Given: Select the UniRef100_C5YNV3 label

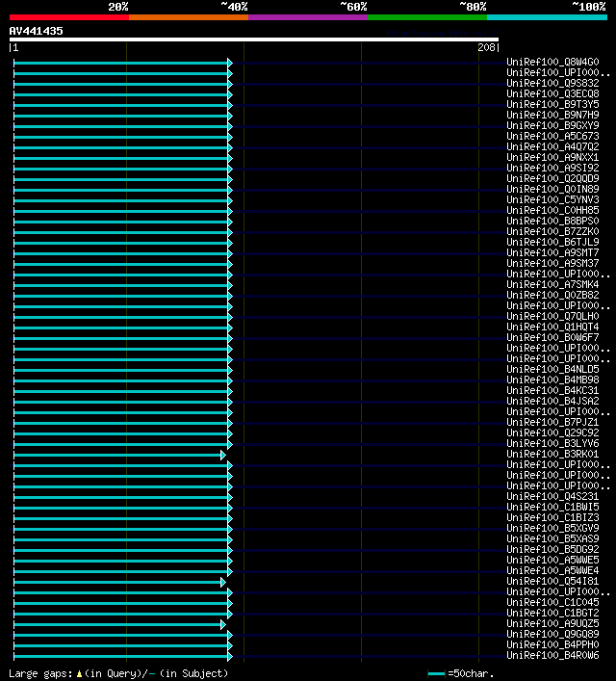Looking at the screenshot, I should [552, 199].
